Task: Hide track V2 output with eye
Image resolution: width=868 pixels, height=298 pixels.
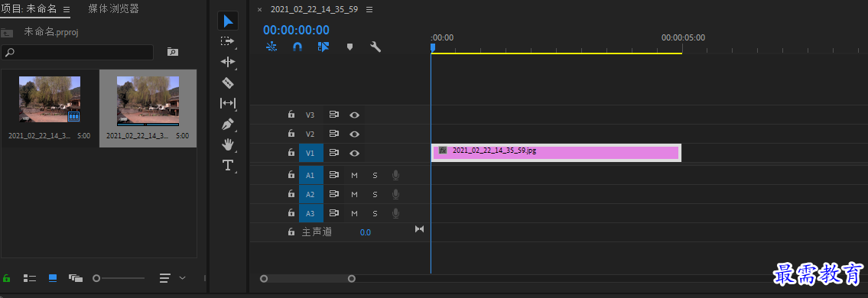Action: click(x=354, y=134)
